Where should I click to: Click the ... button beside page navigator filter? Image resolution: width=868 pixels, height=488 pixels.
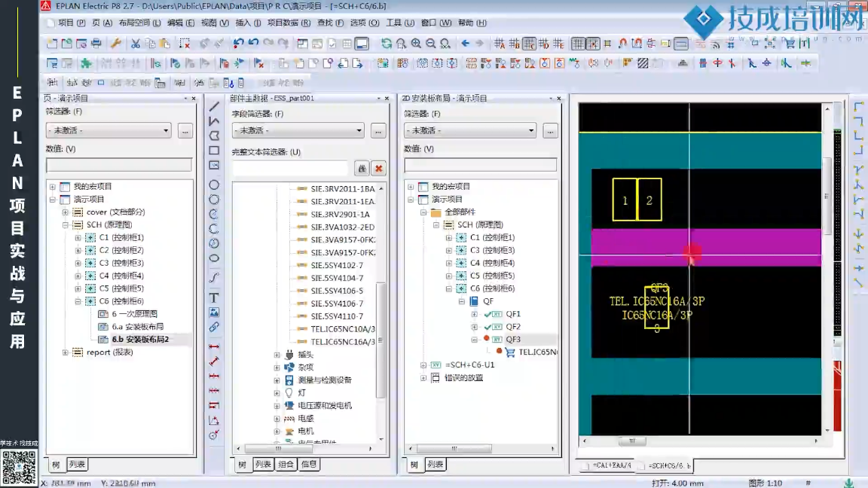point(185,131)
